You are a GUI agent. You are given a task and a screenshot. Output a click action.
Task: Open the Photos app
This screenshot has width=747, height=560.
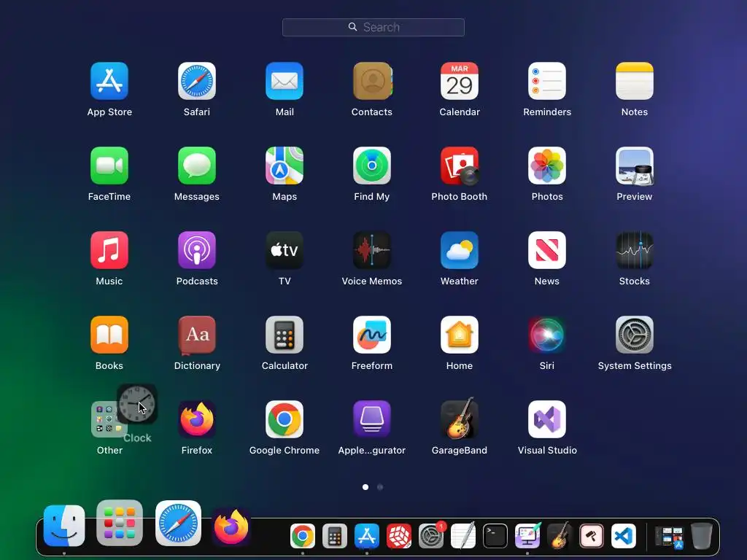point(547,166)
